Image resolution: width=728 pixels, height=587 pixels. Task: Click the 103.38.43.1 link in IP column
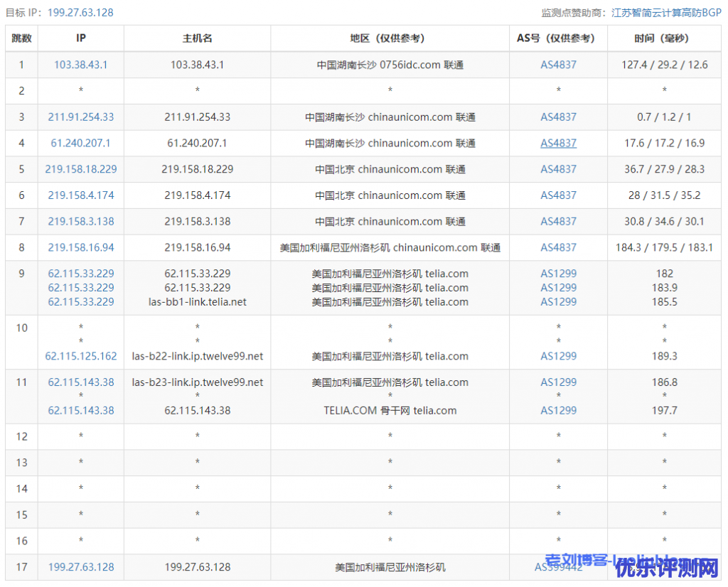point(80,65)
